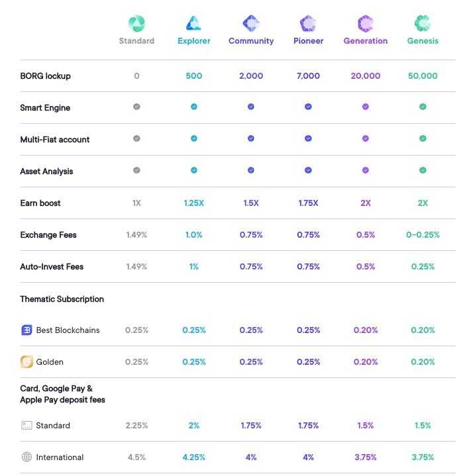471x476 pixels.
Task: Click the 50,000 BORG lockup value
Action: pos(423,76)
